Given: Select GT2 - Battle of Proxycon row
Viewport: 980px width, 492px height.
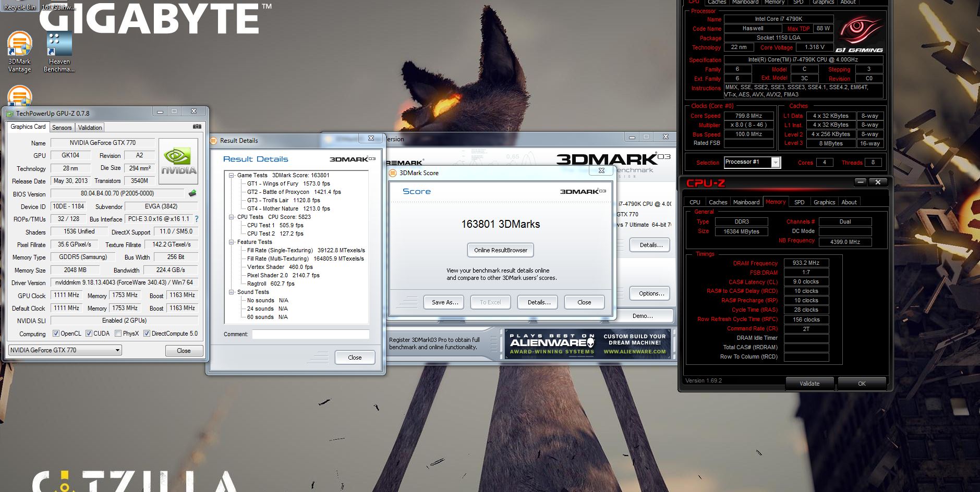Looking at the screenshot, I should [x=294, y=192].
